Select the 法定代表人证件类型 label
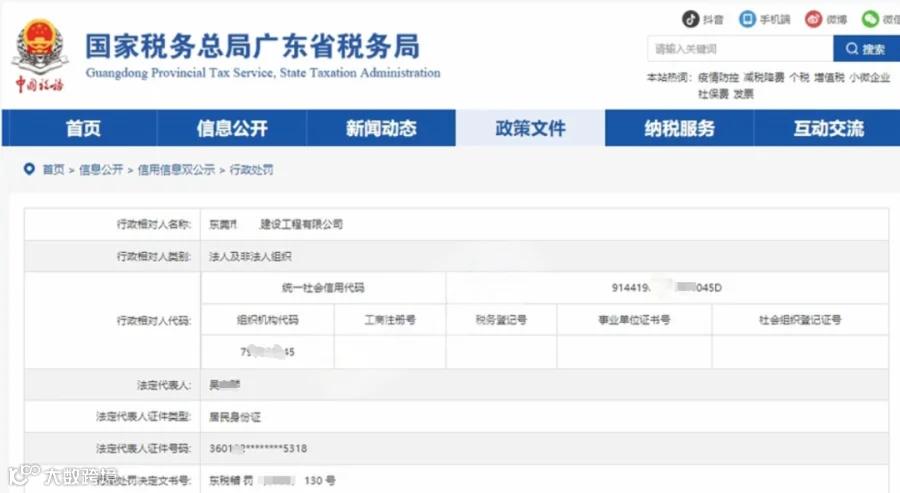Screen dimensions: 900x493 143,417
